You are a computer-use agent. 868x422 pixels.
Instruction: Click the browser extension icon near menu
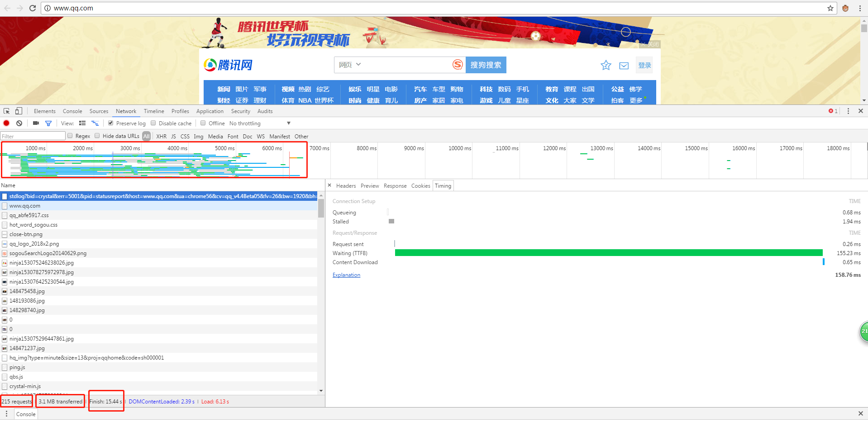point(845,8)
